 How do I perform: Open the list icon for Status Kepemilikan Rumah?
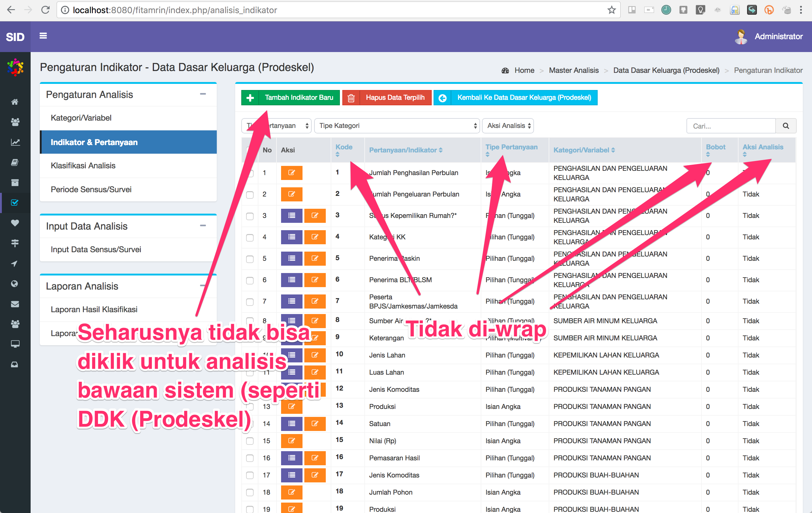click(291, 215)
